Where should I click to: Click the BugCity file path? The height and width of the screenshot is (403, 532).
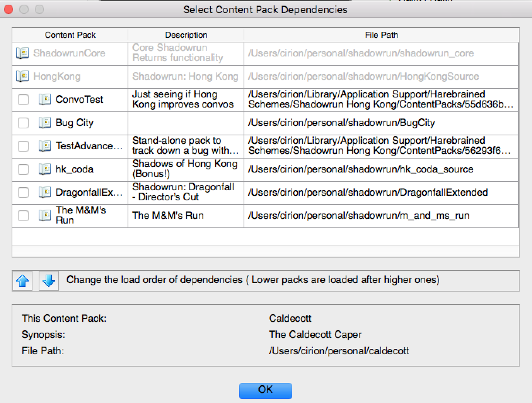pyautogui.click(x=341, y=123)
